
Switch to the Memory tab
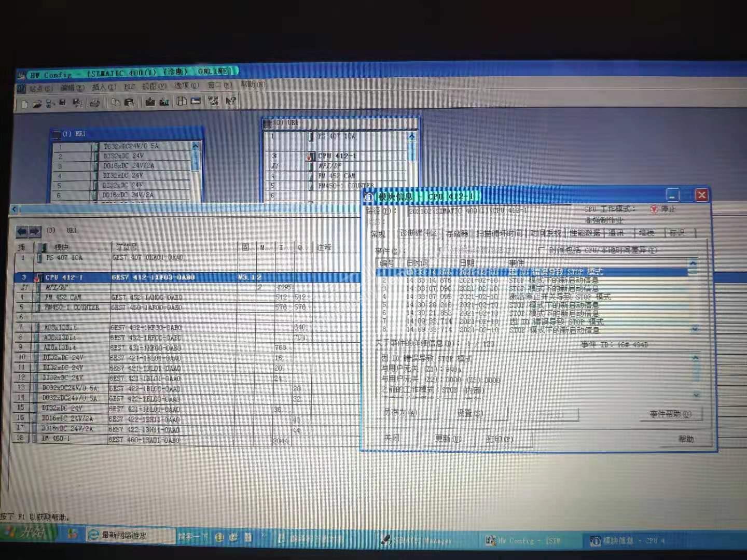coord(457,234)
